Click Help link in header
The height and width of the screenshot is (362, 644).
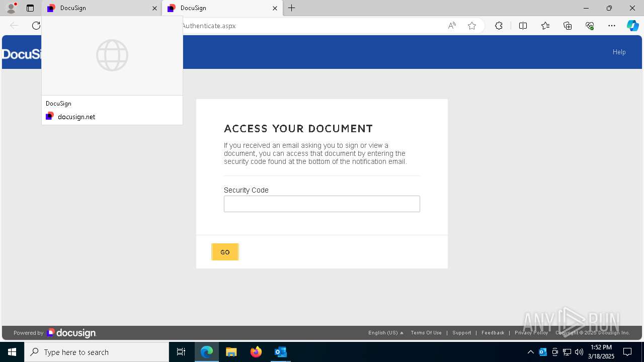619,52
